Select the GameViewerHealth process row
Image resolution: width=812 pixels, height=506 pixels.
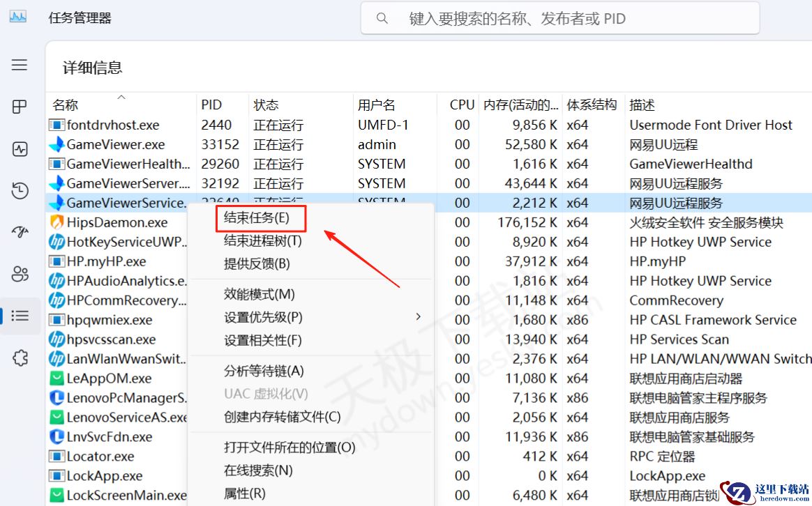(x=429, y=164)
